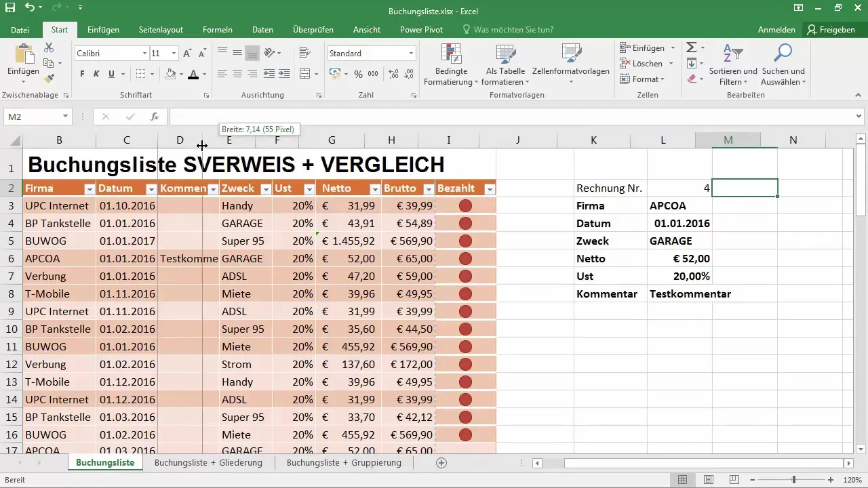Switch to Page Break Preview in the status bar
868x488 pixels.
pos(734,480)
